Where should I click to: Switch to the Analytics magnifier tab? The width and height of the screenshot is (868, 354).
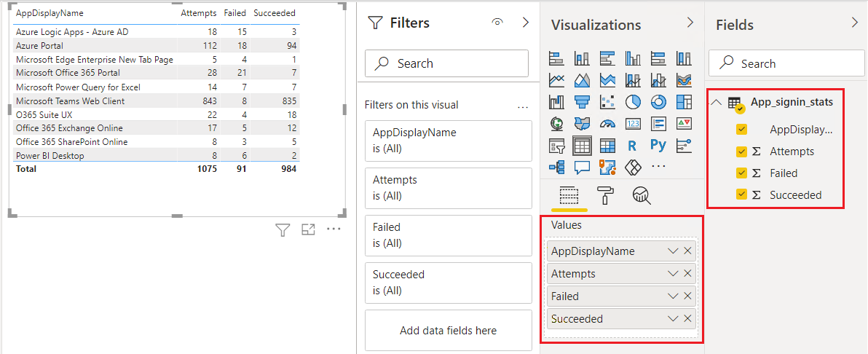click(x=642, y=195)
